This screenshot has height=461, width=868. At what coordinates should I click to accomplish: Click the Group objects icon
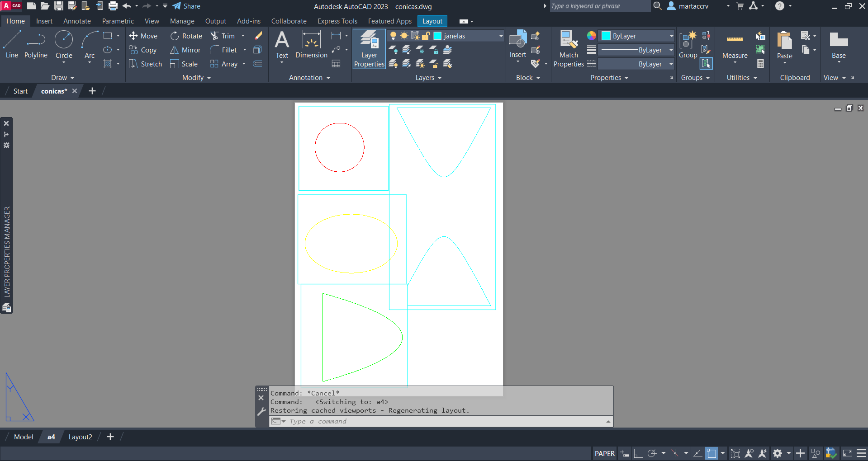pyautogui.click(x=688, y=44)
